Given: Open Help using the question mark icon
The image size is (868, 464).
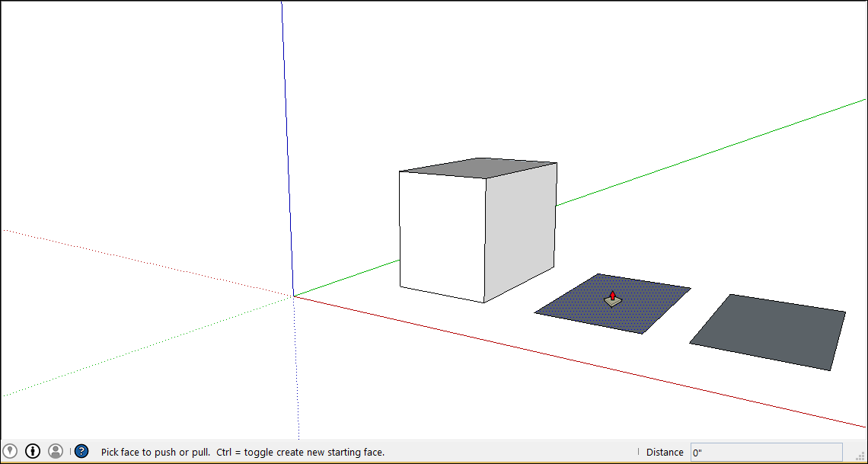Looking at the screenshot, I should click(81, 450).
